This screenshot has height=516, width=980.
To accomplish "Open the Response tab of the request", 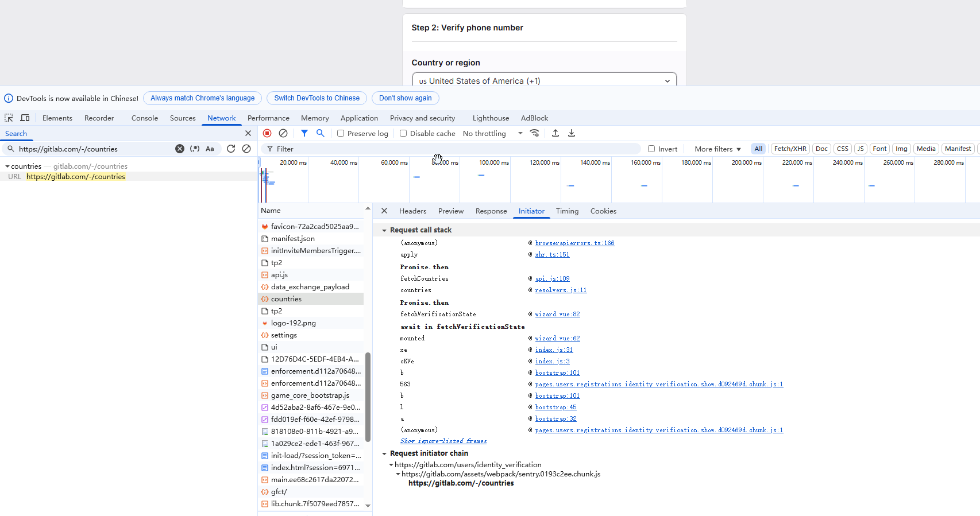I will [491, 211].
